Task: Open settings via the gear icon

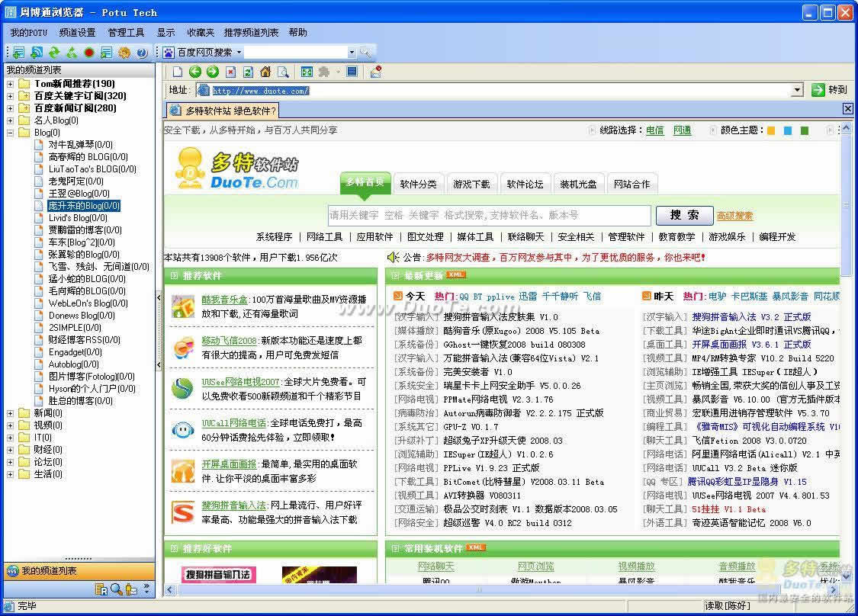Action: coord(124,53)
